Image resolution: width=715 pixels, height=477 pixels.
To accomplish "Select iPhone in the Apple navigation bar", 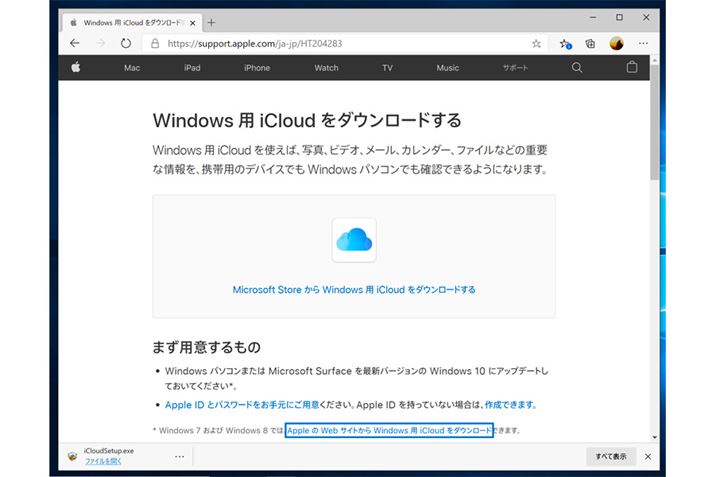I will pos(257,68).
